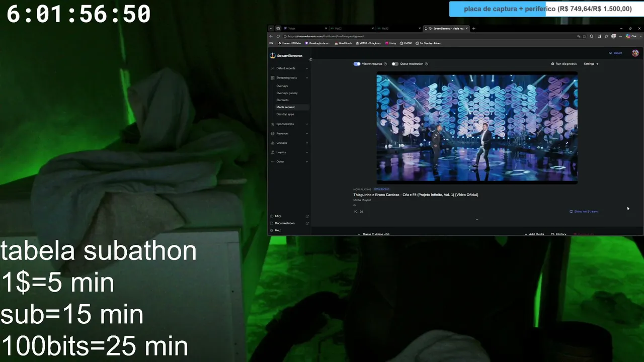Viewport: 644px width, 362px height.
Task: Expand the Revenue section
Action: (289, 134)
